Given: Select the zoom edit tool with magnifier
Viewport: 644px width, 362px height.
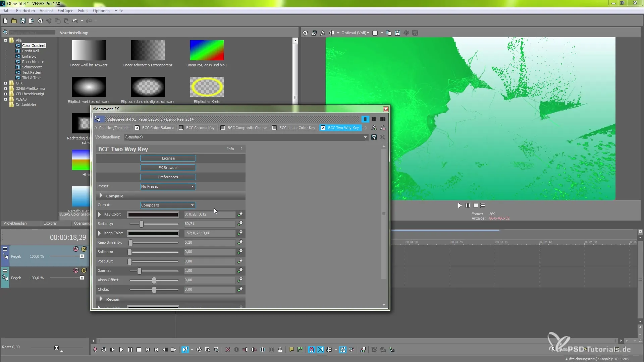Looking at the screenshot, I should pyautogui.click(x=216, y=350).
